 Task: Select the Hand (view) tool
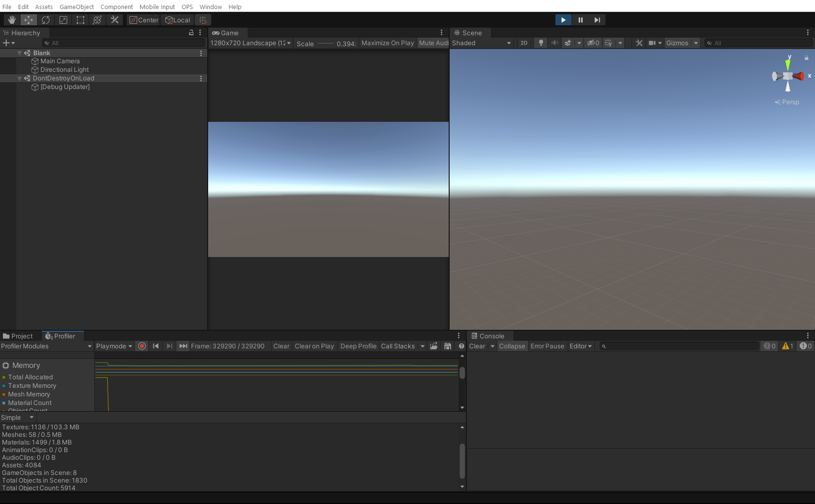coord(11,20)
